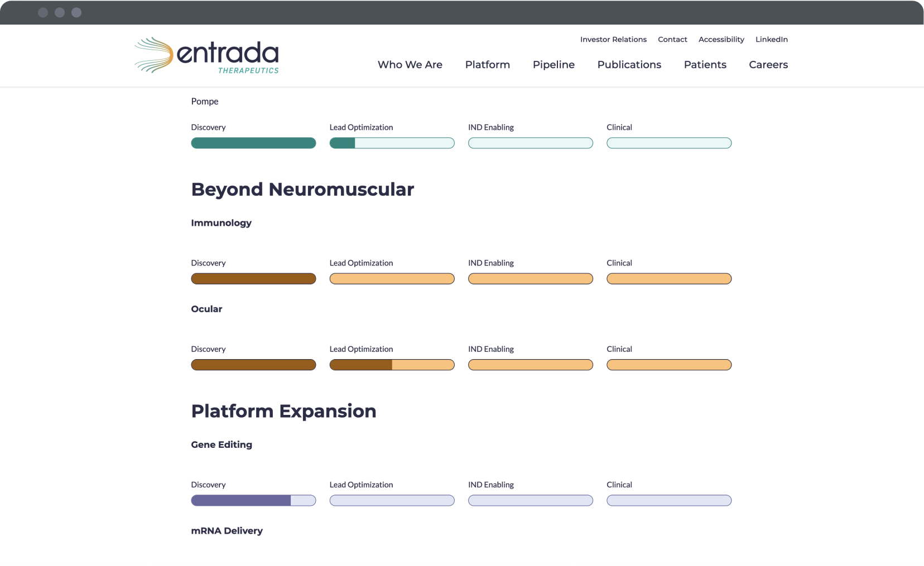Open the Who We Are menu
This screenshot has width=924, height=566.
click(410, 65)
